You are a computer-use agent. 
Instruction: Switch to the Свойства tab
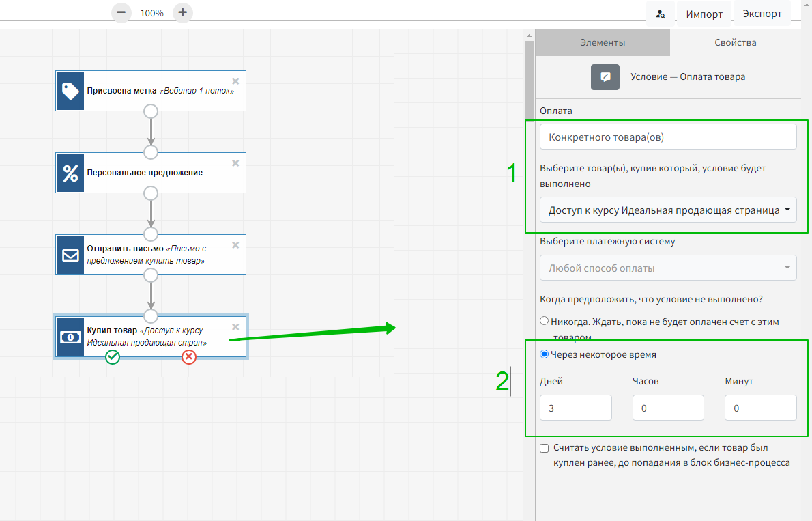735,42
